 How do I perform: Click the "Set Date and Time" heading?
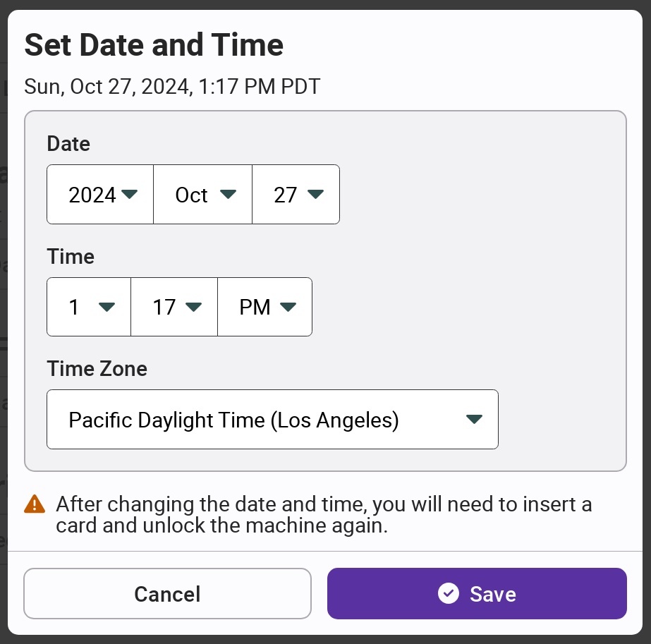(154, 45)
